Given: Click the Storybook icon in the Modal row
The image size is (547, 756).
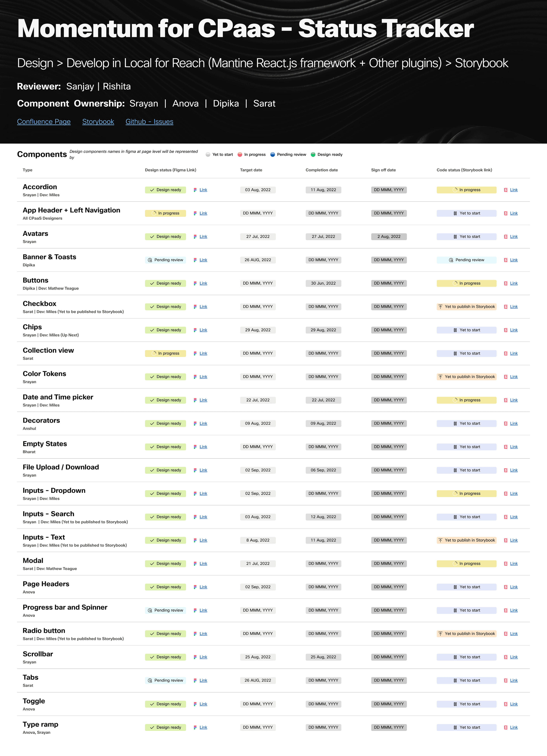Looking at the screenshot, I should click(506, 564).
